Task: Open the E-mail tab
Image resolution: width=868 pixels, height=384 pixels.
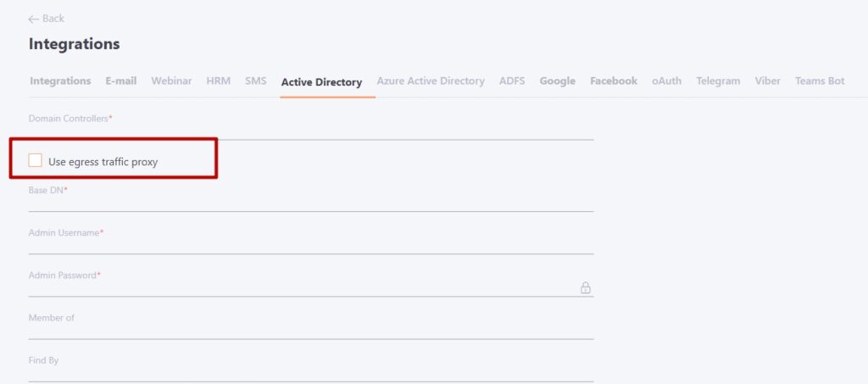Action: point(120,81)
